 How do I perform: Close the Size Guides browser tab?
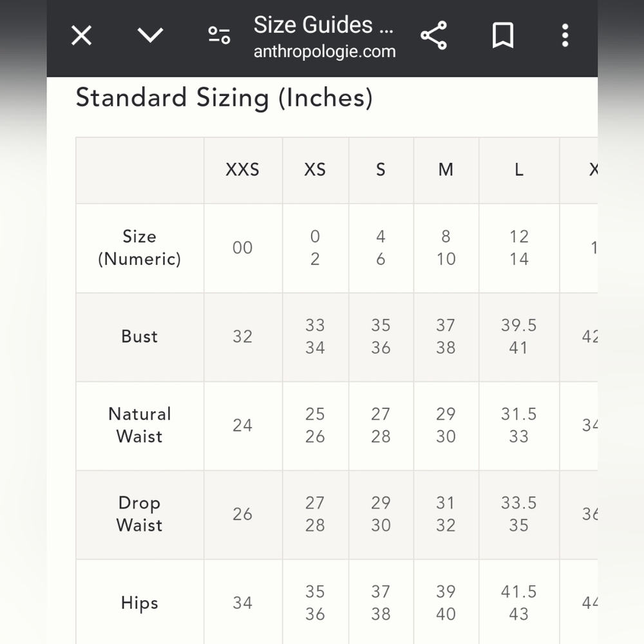[x=81, y=35]
